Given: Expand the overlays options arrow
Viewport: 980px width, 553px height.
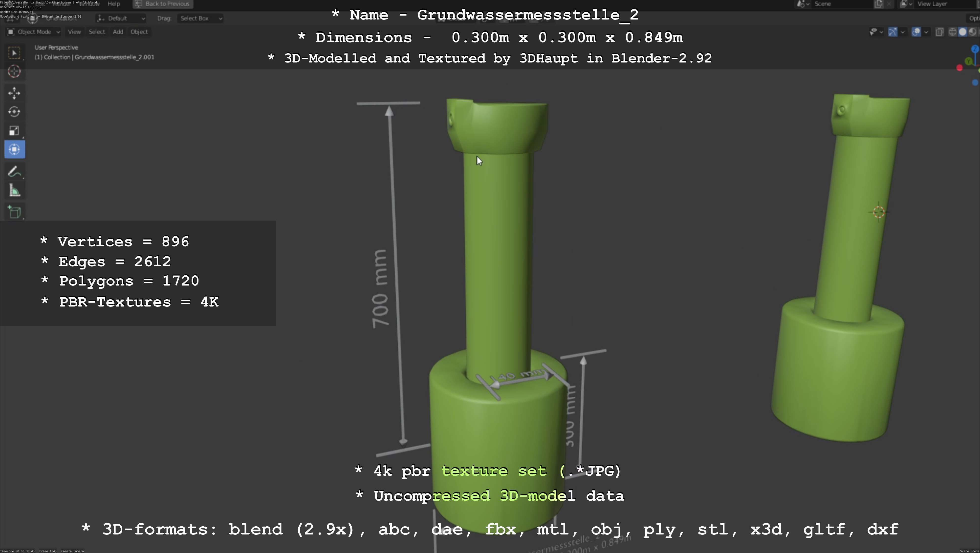Looking at the screenshot, I should (x=926, y=32).
